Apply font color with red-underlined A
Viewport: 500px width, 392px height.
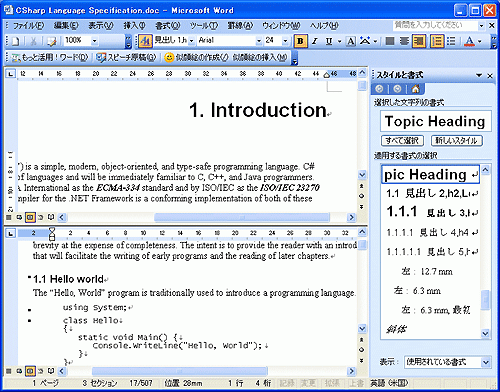[x=469, y=41]
